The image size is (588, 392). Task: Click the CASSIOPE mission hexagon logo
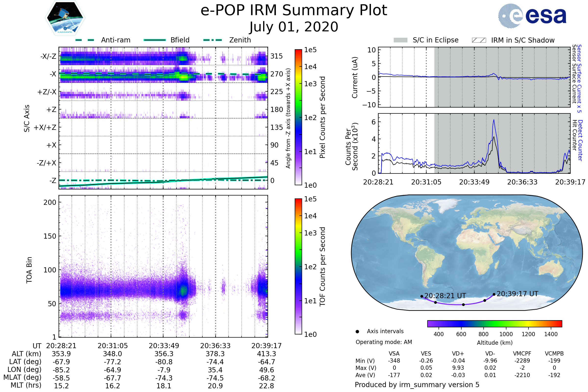(x=65, y=18)
